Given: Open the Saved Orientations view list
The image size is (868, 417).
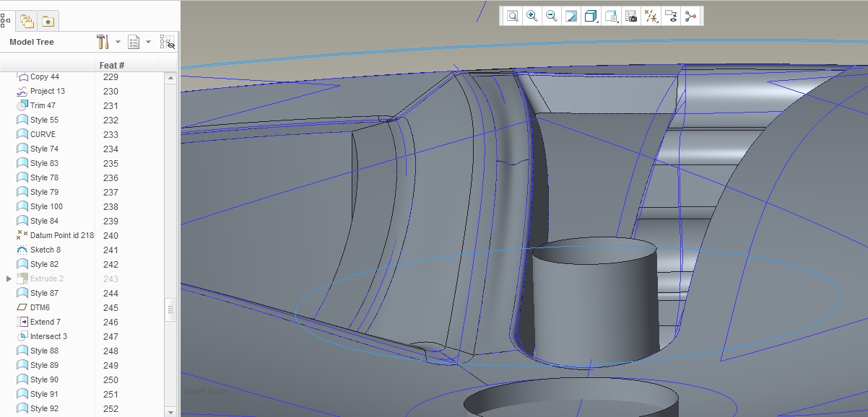Looking at the screenshot, I should tap(612, 16).
